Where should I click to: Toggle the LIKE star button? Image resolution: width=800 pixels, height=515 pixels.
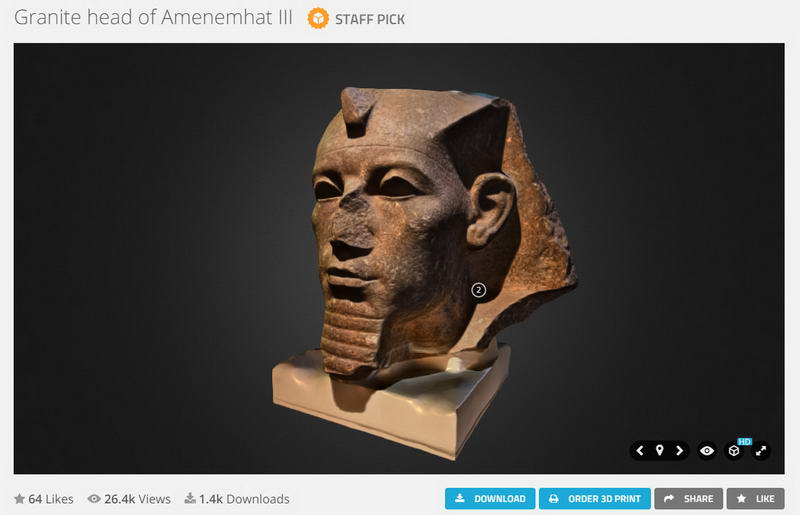click(756, 499)
